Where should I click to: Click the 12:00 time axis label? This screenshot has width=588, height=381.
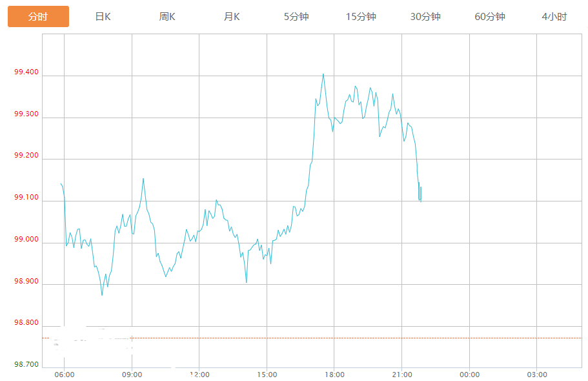click(199, 375)
